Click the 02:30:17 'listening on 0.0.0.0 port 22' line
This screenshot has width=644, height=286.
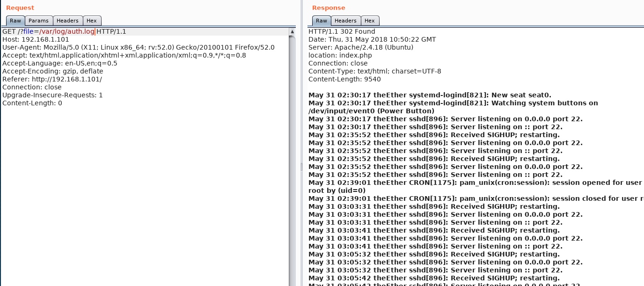[446, 119]
